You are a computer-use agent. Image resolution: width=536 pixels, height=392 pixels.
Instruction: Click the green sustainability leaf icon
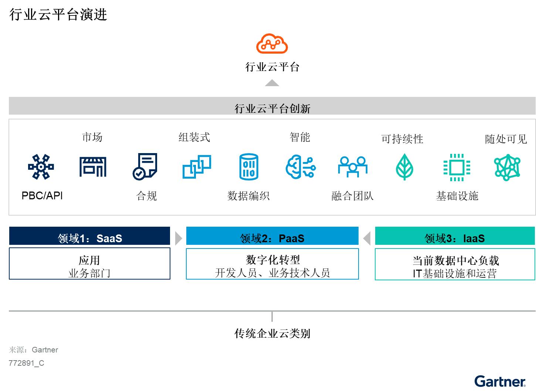pyautogui.click(x=404, y=167)
